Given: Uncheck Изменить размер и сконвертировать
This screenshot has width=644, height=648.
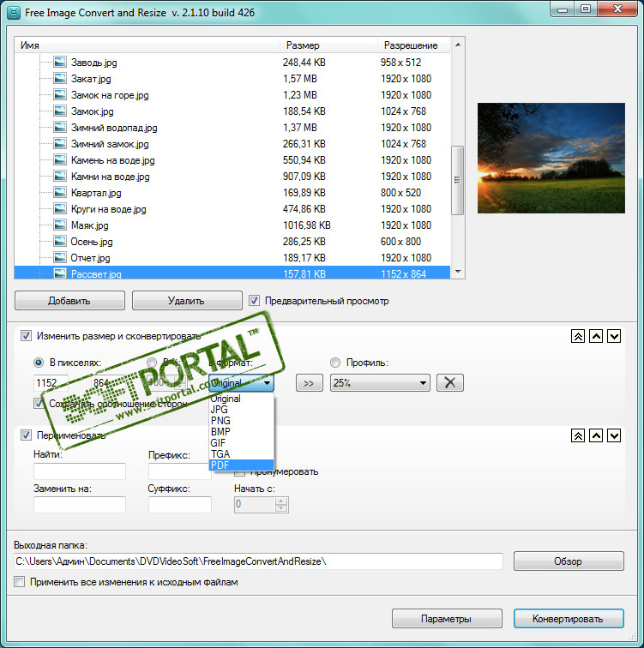Looking at the screenshot, I should tap(26, 336).
